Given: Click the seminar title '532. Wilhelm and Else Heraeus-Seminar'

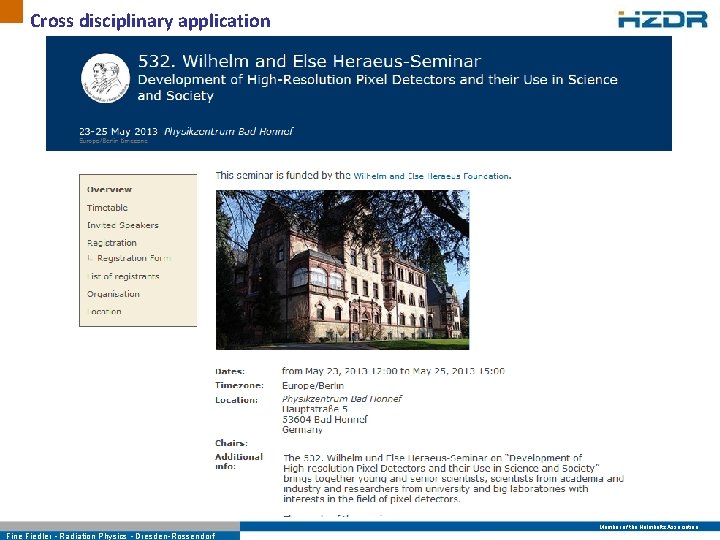Looking at the screenshot, I should (309, 61).
